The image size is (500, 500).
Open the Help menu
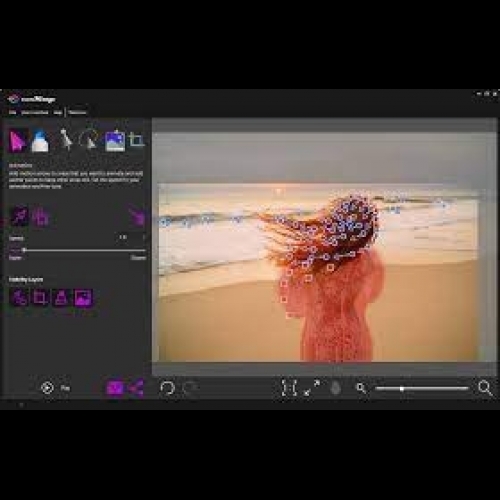58,113
